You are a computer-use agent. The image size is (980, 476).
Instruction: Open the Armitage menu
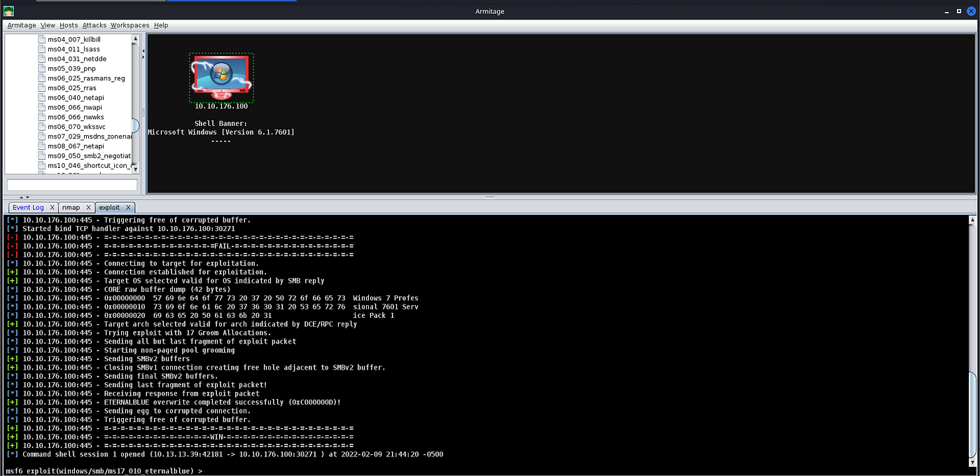click(x=22, y=25)
